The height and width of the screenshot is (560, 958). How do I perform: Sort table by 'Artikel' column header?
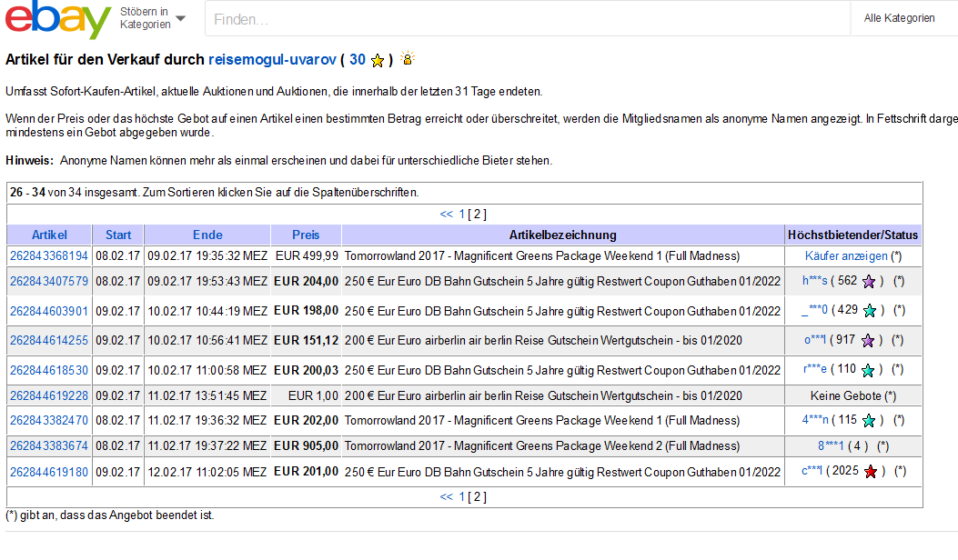coord(49,235)
